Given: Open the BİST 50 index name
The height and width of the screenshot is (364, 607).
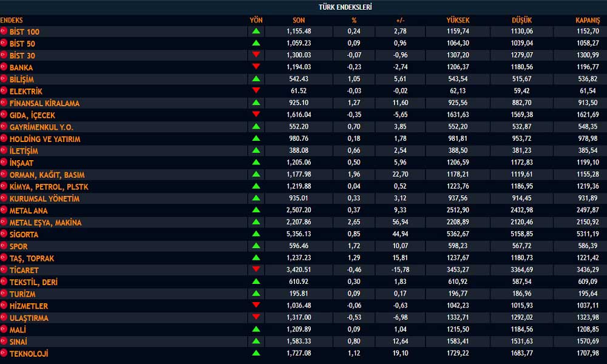Looking at the screenshot, I should [x=22, y=44].
